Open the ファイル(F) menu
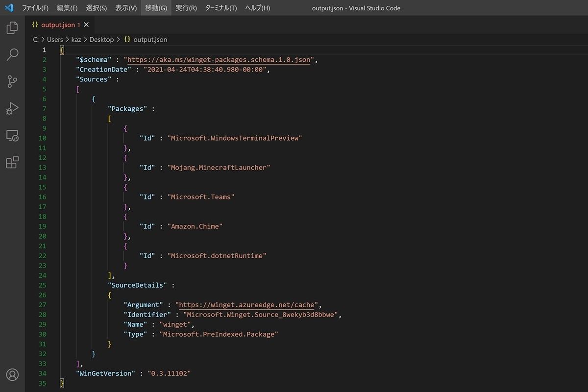This screenshot has height=392, width=588. tap(35, 8)
